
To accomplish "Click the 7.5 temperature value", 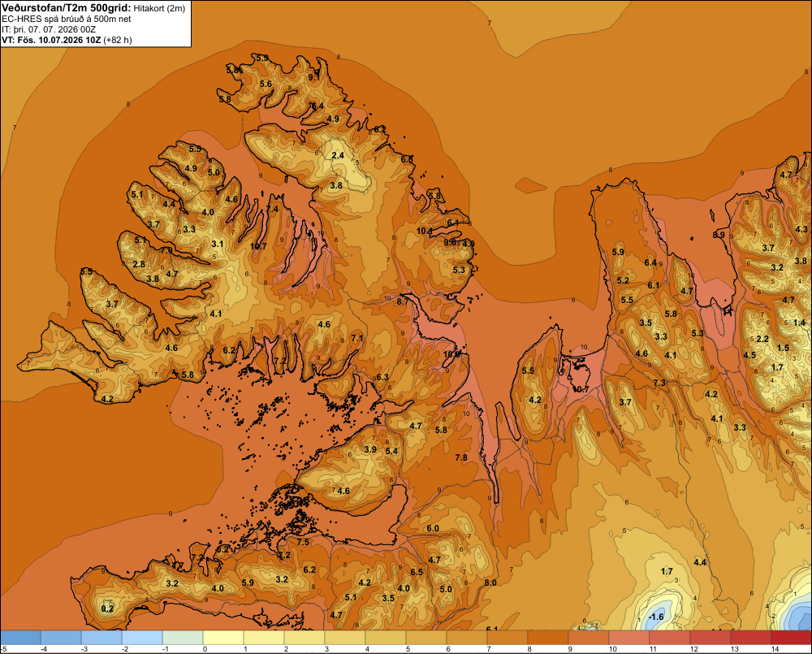I will pos(303,542).
